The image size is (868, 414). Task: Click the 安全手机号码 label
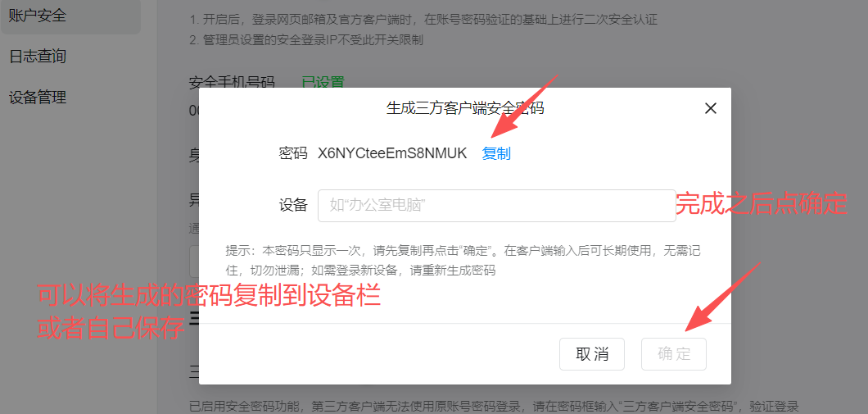pyautogui.click(x=232, y=83)
